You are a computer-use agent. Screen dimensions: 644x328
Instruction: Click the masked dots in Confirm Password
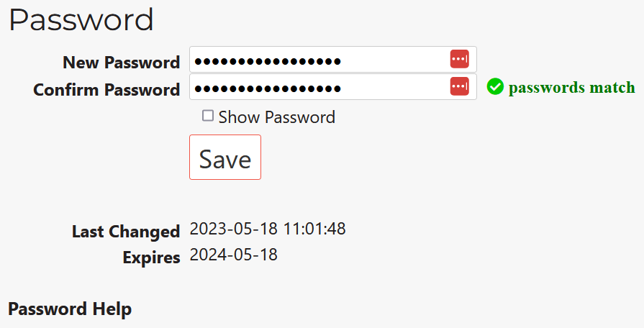[268, 88]
